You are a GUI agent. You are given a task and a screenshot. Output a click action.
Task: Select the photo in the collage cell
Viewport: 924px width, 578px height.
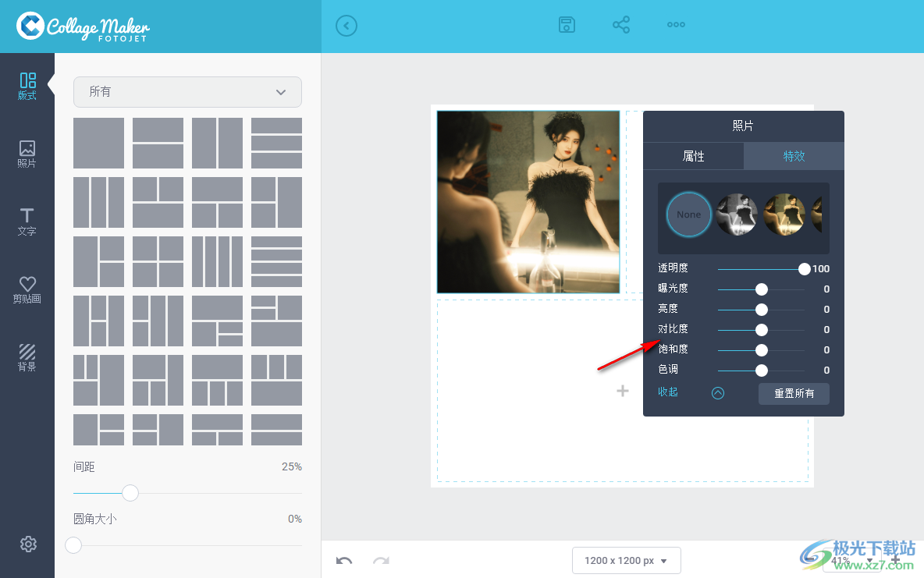[528, 201]
